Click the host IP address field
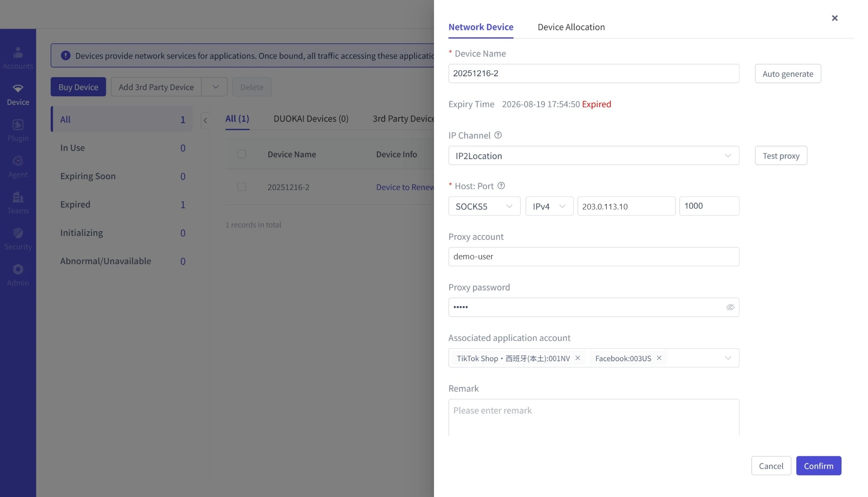Image resolution: width=868 pixels, height=497 pixels. (x=626, y=206)
